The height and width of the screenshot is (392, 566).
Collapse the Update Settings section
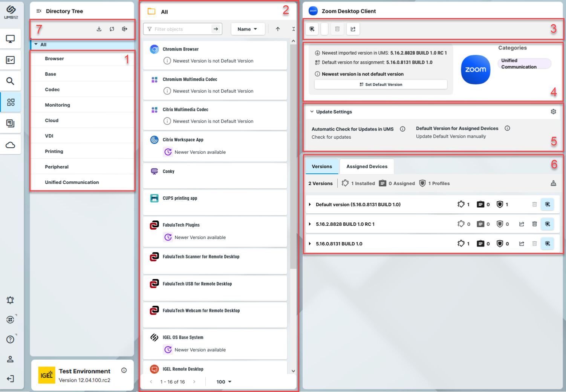312,112
